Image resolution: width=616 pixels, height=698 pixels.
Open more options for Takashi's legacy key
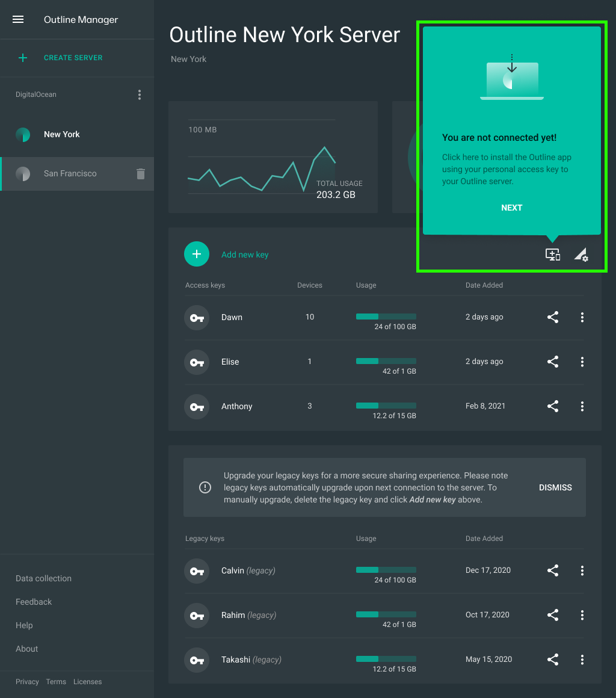pos(582,659)
